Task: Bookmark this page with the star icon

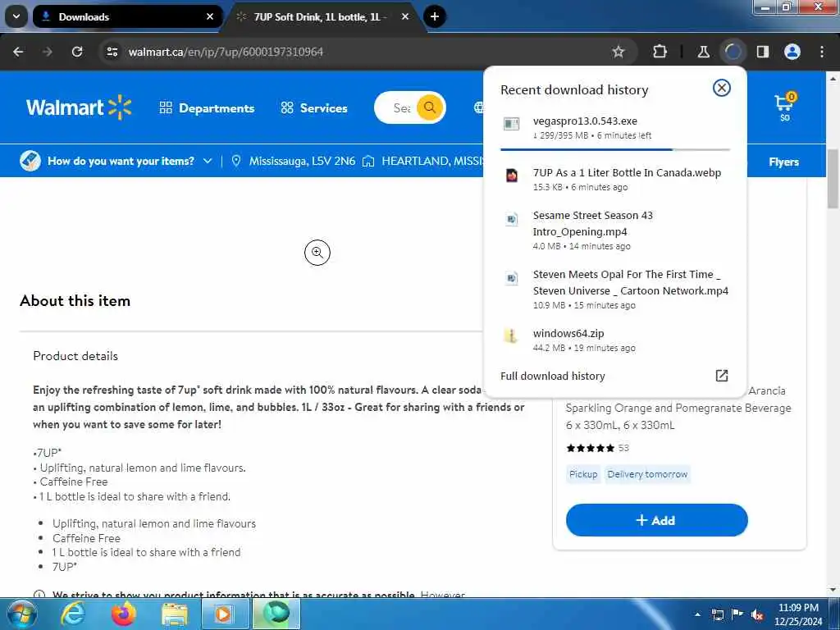Action: pos(619,52)
